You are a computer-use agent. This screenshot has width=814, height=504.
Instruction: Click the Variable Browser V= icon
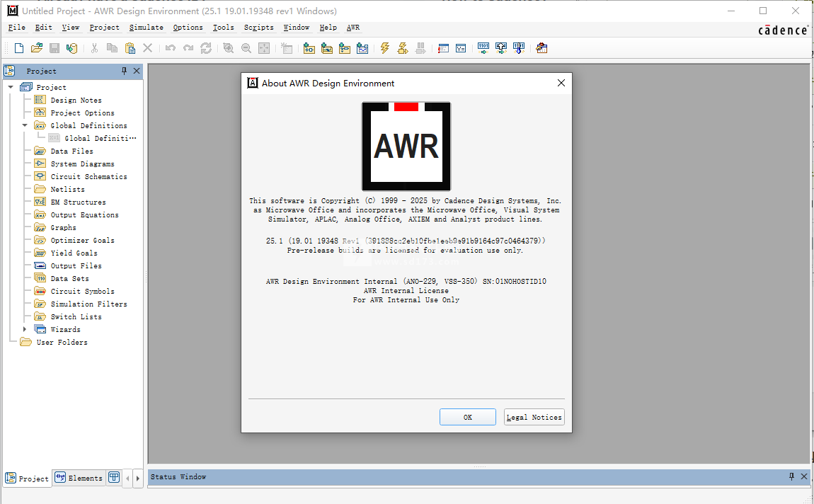point(461,48)
